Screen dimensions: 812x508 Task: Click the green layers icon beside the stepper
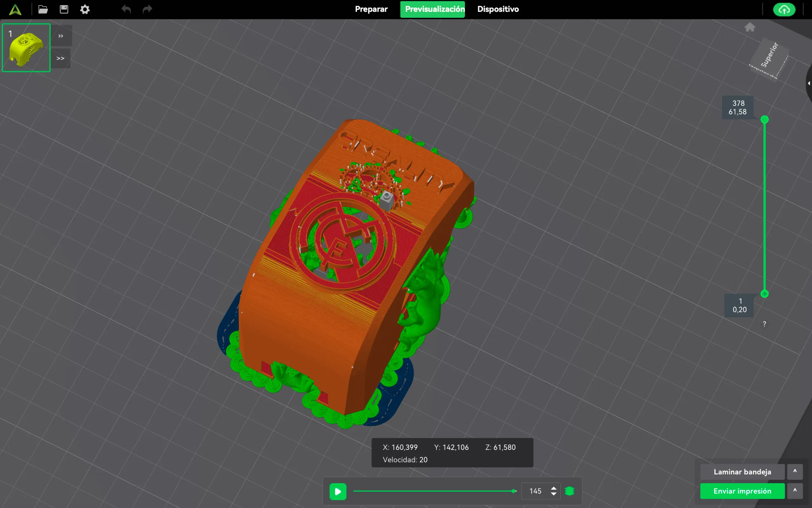pos(569,491)
